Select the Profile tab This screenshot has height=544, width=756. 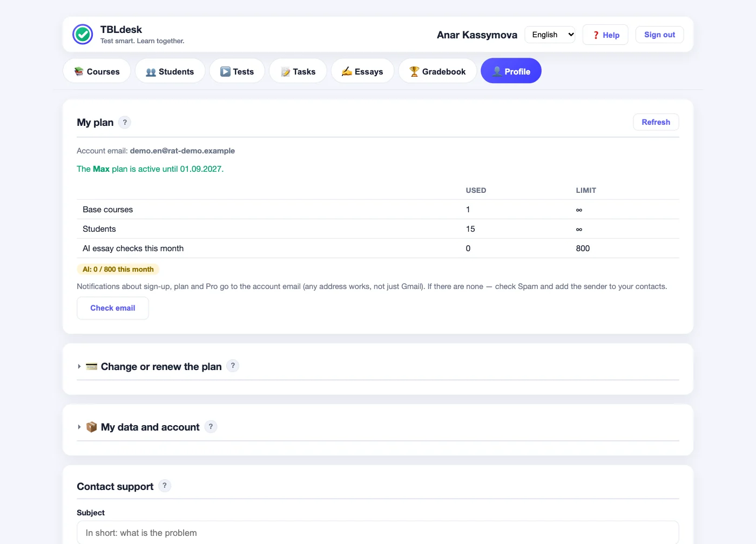[511, 71]
